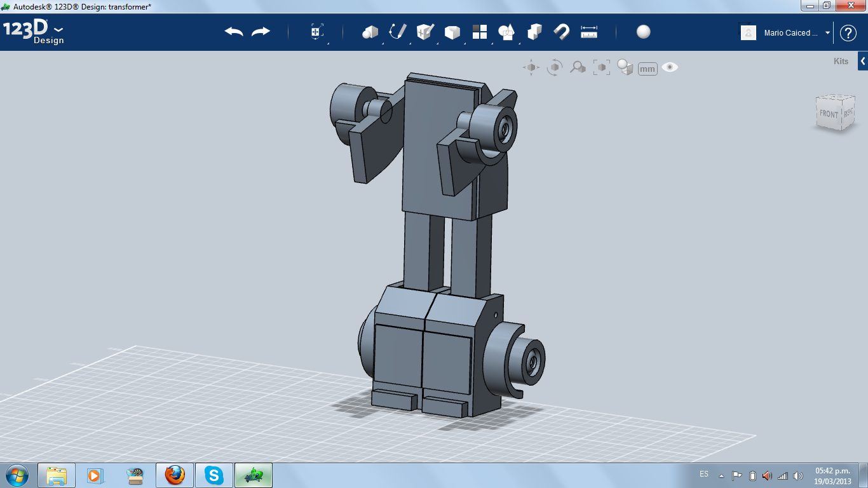The image size is (868, 488).
Task: Select the FRONT face of view cube
Action: coord(829,114)
